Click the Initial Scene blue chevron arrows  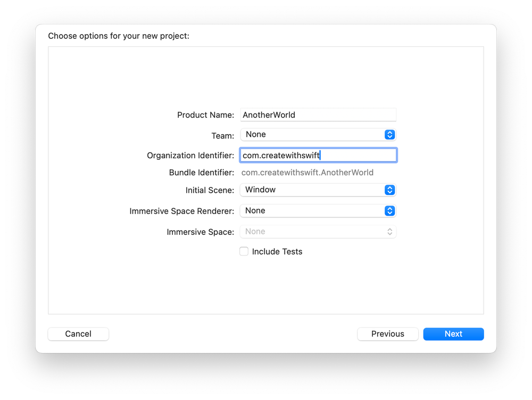389,190
